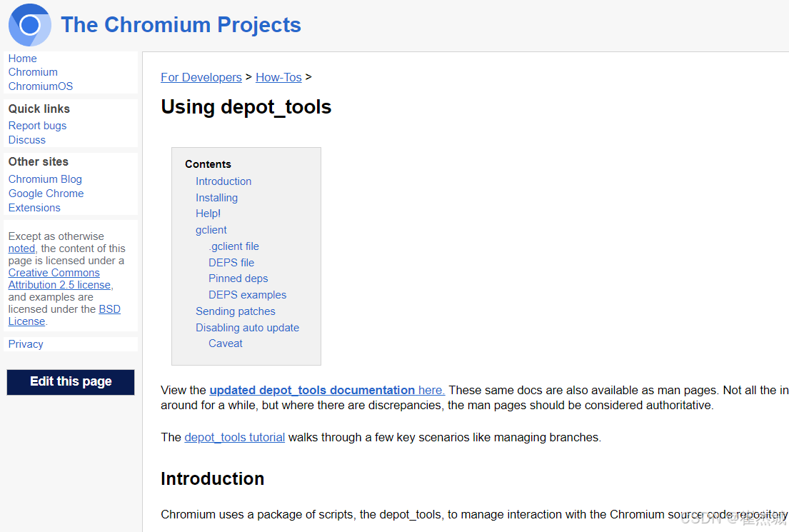Jump to Help! section in Contents
The height and width of the screenshot is (532, 789).
208,214
